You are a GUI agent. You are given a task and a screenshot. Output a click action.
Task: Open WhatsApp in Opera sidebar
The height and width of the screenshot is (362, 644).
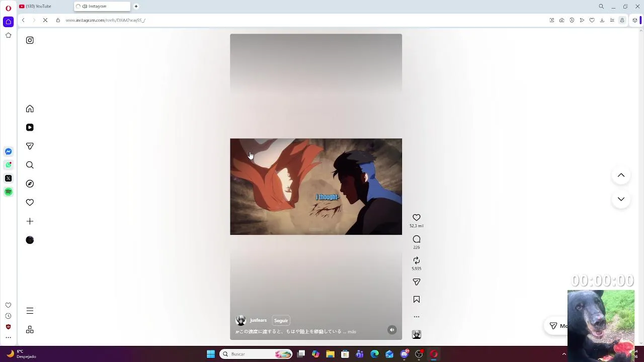[x=8, y=165]
